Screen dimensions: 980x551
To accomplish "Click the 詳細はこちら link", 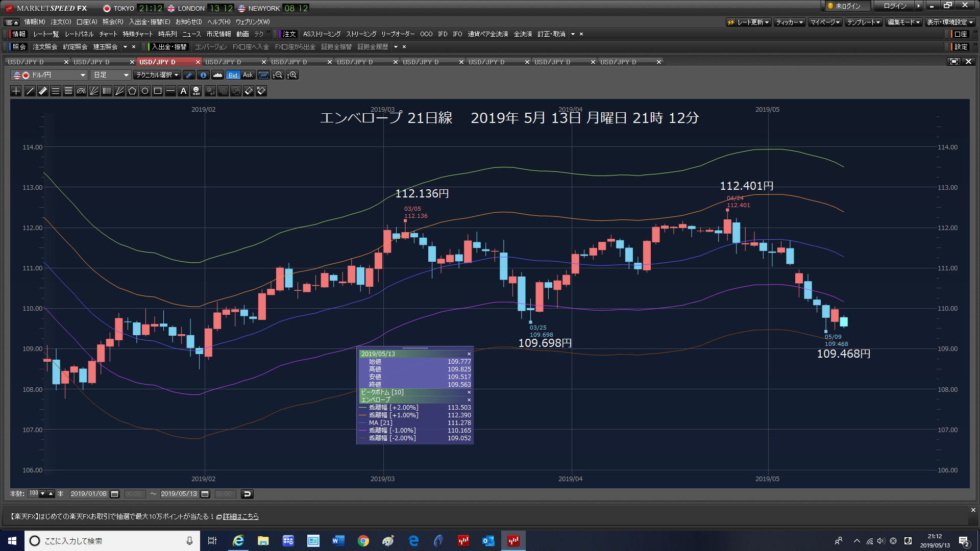I will (x=240, y=516).
